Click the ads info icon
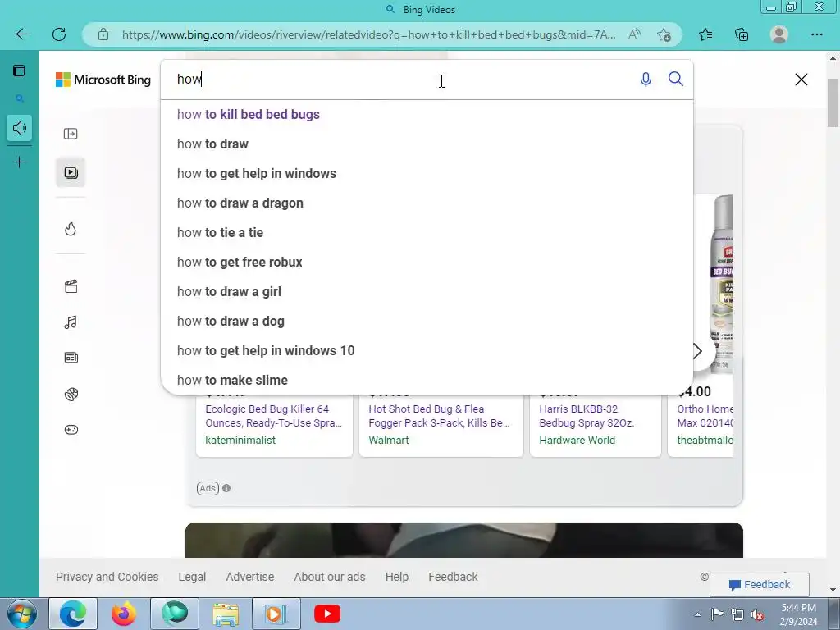The width and height of the screenshot is (840, 630). coord(226,488)
